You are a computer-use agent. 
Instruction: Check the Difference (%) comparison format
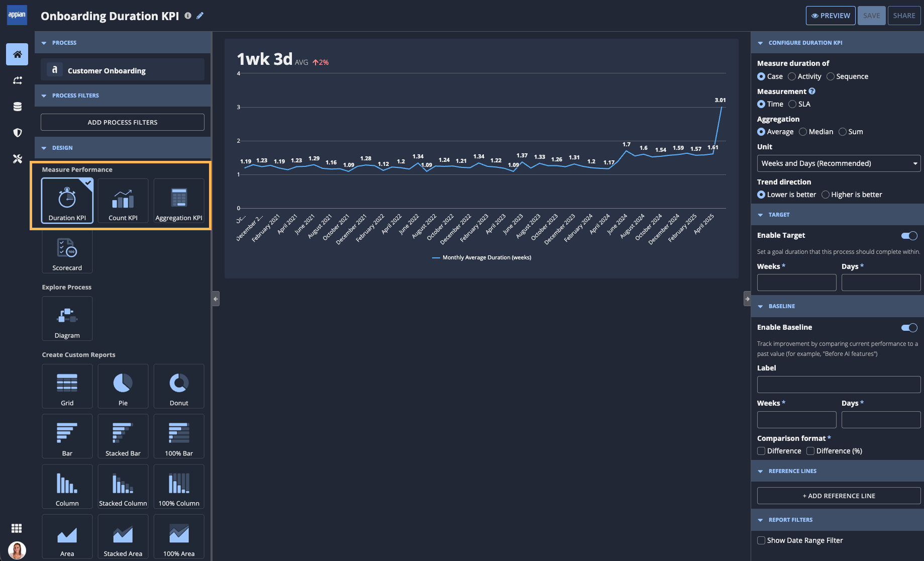(810, 451)
